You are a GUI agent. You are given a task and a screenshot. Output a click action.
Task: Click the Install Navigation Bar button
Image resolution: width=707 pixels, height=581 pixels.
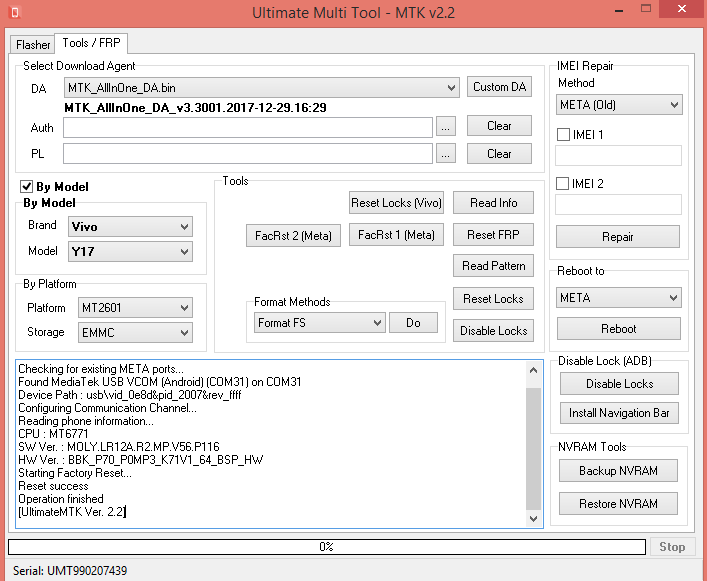618,413
